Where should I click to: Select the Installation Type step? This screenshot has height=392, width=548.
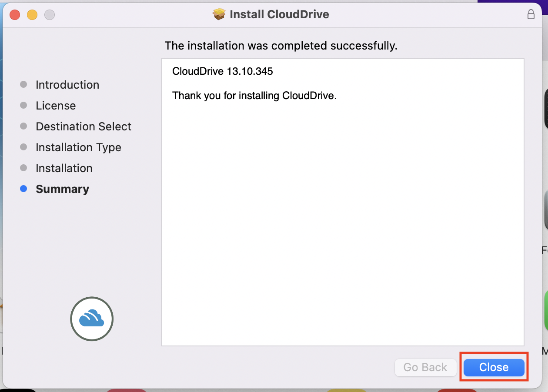[78, 147]
